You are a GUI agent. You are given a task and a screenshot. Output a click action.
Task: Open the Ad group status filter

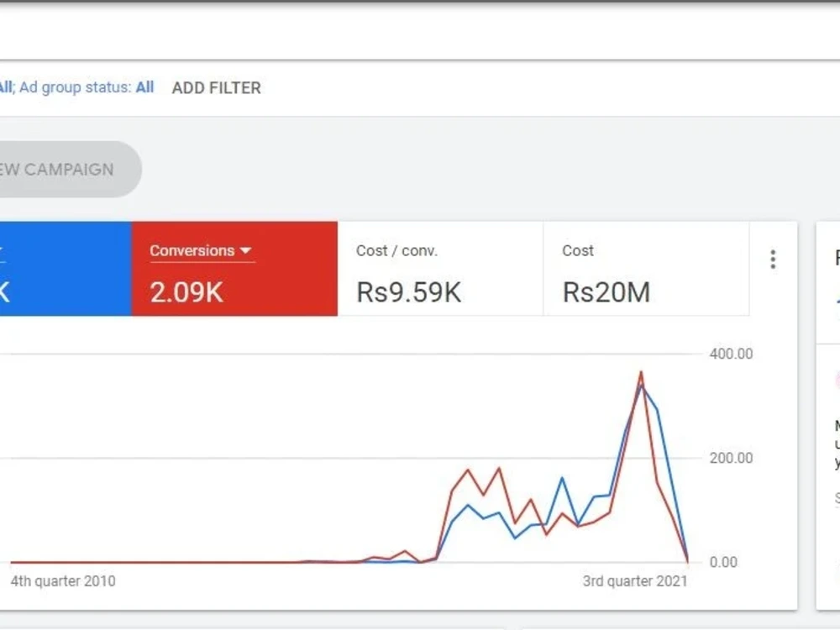87,87
